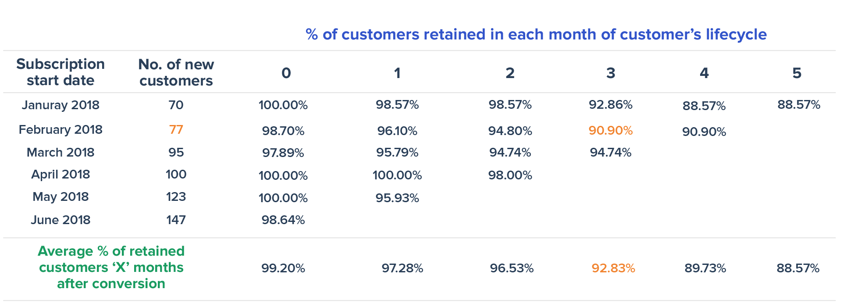Click the retention table title heading
Image resolution: width=868 pixels, height=307 pixels.
[x=536, y=34]
